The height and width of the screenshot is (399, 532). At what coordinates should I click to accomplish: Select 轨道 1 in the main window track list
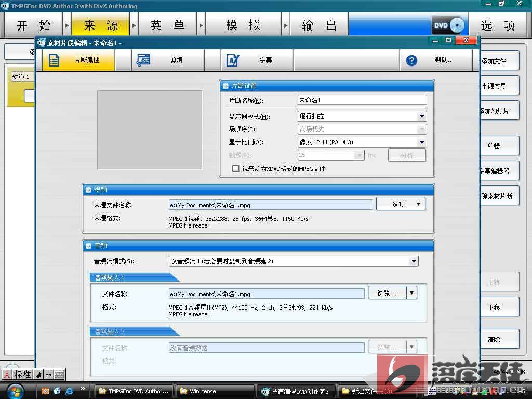click(21, 77)
